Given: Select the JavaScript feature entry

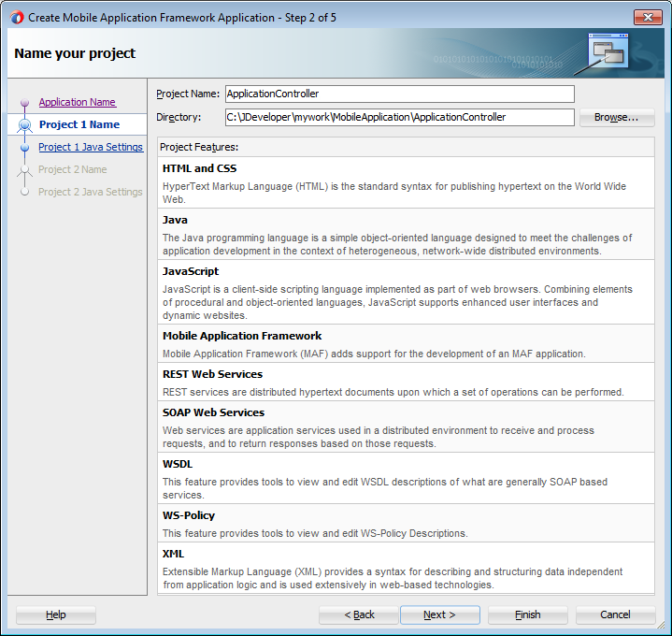Looking at the screenshot, I should click(x=406, y=292).
